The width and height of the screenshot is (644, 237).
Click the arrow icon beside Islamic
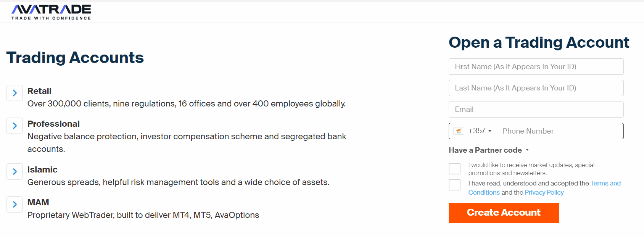tap(14, 172)
